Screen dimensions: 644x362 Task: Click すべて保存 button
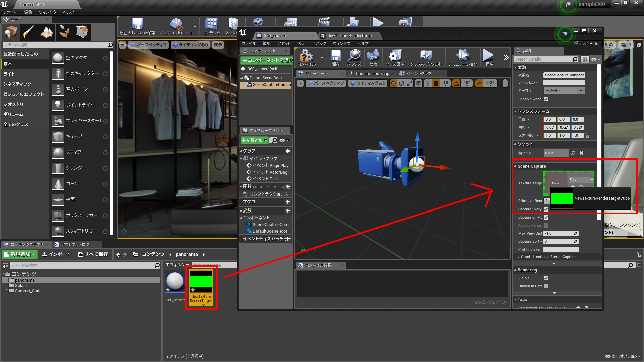[x=93, y=254]
